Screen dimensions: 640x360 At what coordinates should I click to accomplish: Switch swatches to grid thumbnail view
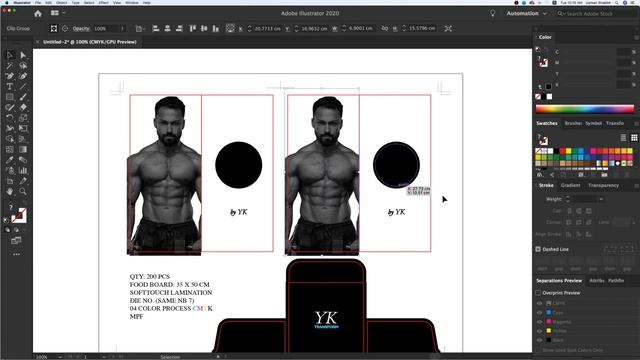point(634,138)
